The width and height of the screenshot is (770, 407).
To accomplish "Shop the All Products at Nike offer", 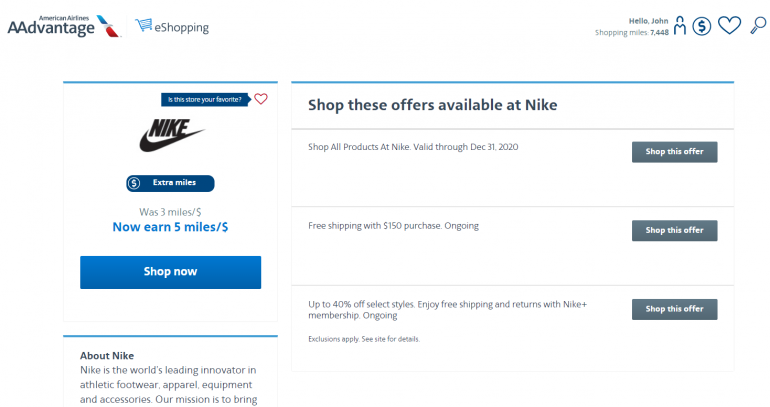I will 674,152.
